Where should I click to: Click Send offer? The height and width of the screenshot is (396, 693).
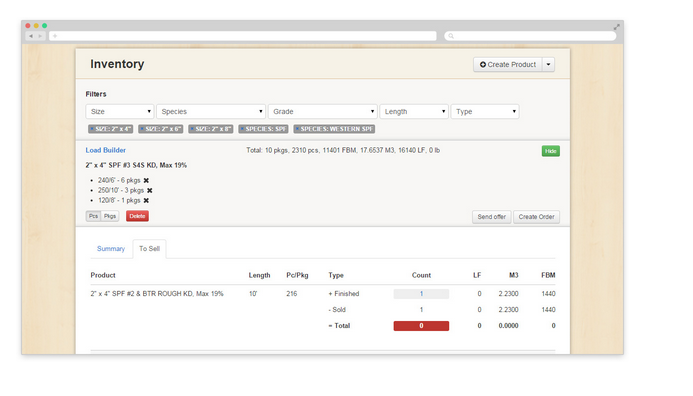coord(491,217)
